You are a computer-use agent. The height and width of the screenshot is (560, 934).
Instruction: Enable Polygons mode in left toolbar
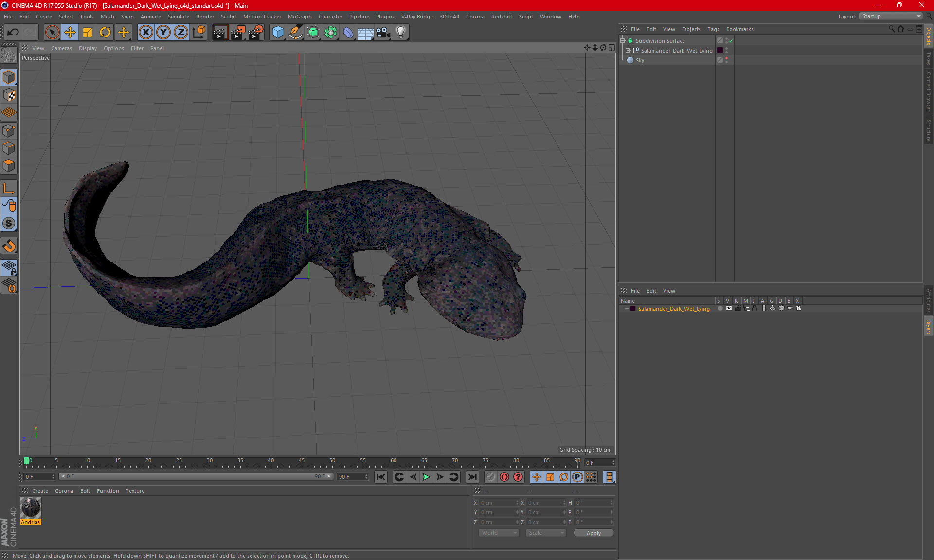click(x=9, y=166)
